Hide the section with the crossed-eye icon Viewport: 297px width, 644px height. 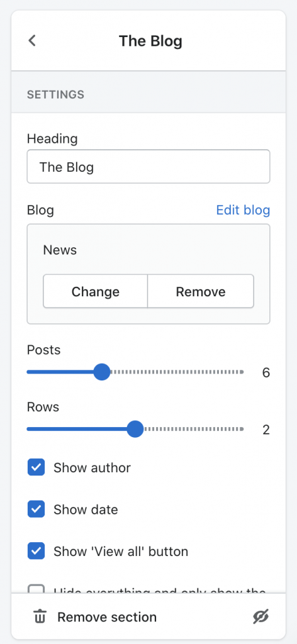coord(261,617)
